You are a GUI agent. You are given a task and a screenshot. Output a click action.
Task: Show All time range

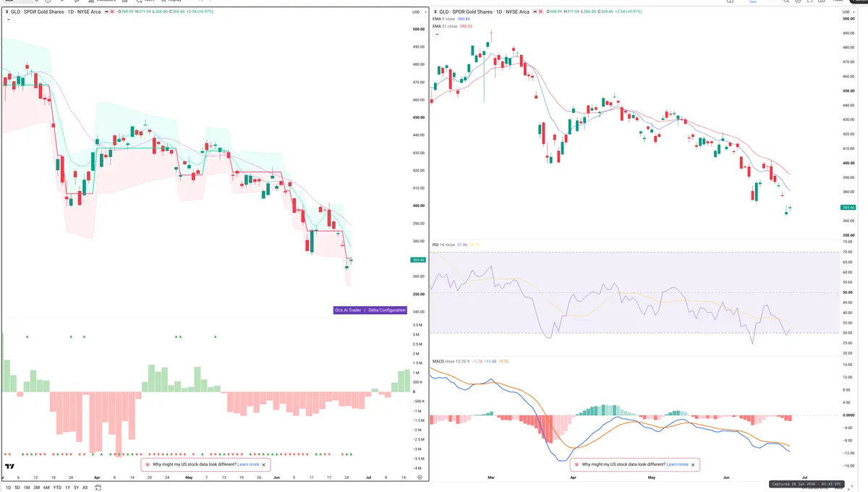point(85,488)
